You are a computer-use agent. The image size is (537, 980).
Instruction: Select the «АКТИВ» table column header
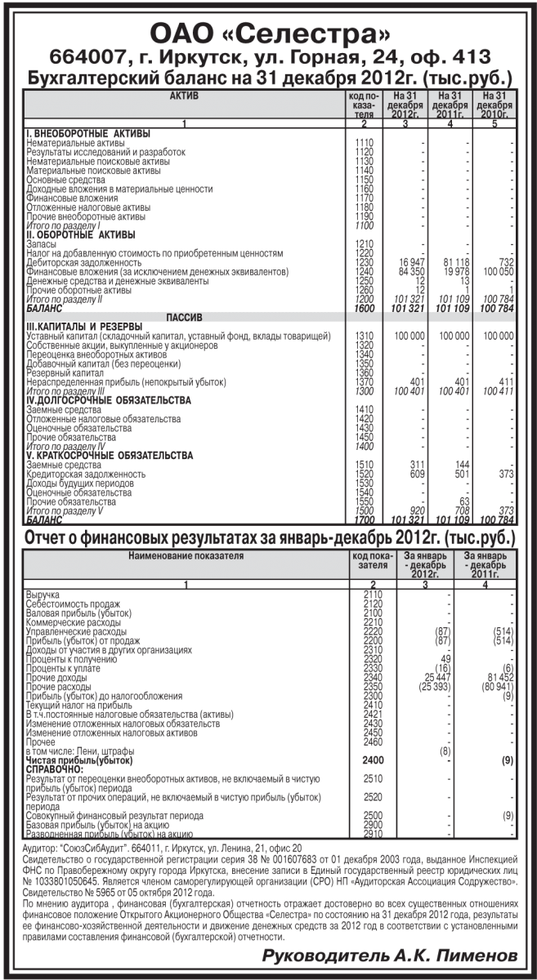pos(184,97)
